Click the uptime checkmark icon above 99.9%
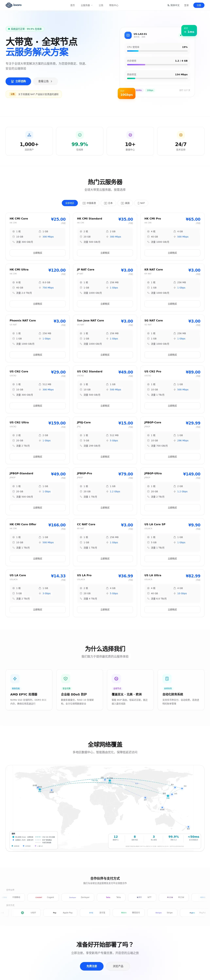210x980 pixels. [x=80, y=135]
